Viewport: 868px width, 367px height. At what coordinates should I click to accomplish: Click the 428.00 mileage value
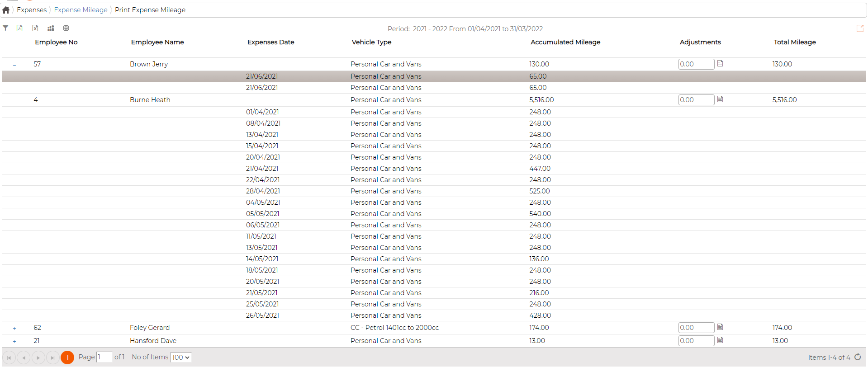point(540,315)
